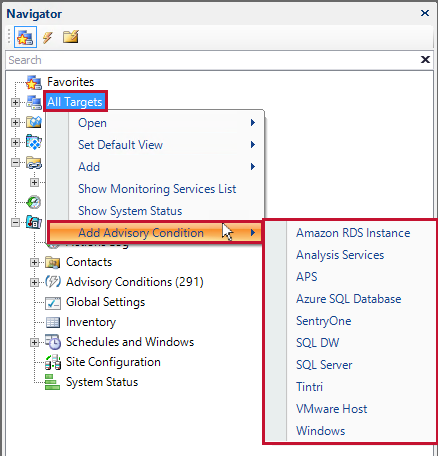The height and width of the screenshot is (456, 438).
Task: Open the Open submenu
Action: [x=155, y=123]
